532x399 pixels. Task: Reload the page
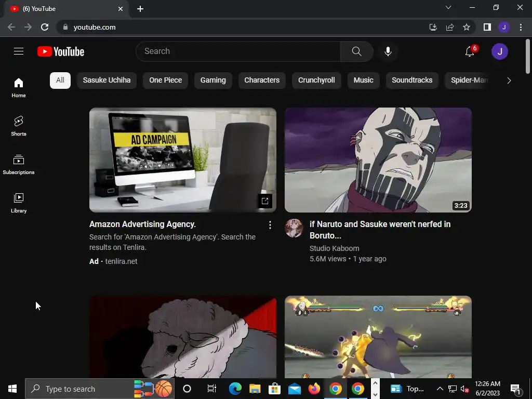coord(45,27)
